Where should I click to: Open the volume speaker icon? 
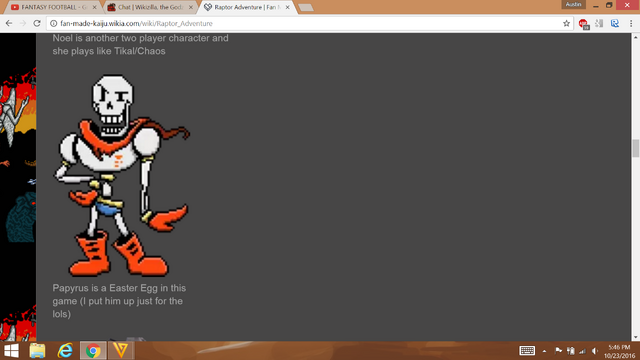tap(595, 351)
